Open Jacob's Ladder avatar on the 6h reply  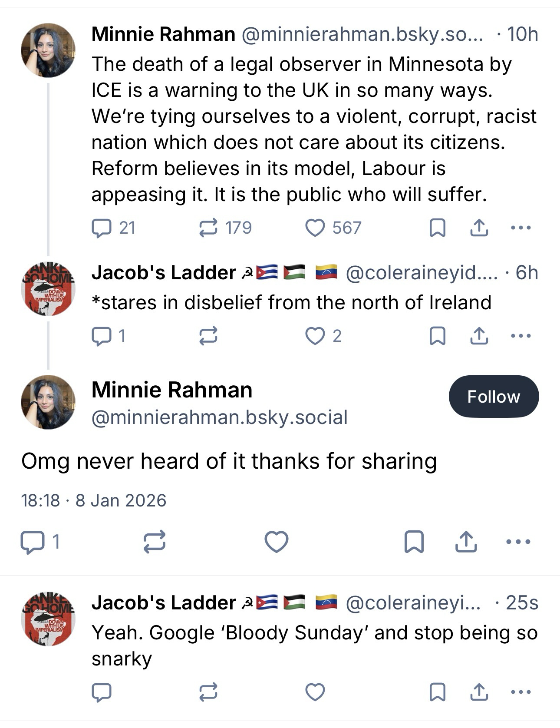pyautogui.click(x=48, y=289)
